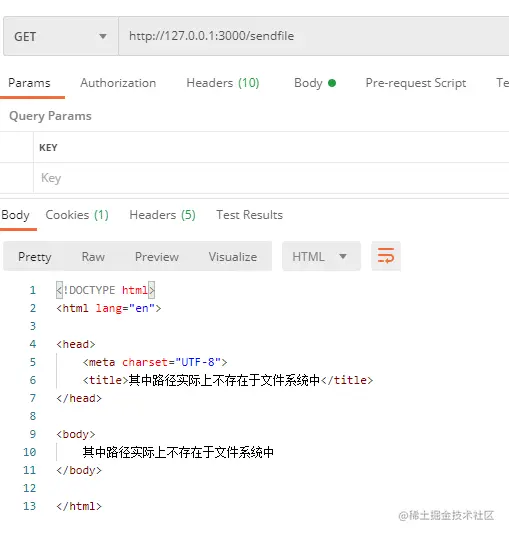Image resolution: width=509 pixels, height=536 pixels.
Task: Click the Query Params heading
Action: coord(50,116)
